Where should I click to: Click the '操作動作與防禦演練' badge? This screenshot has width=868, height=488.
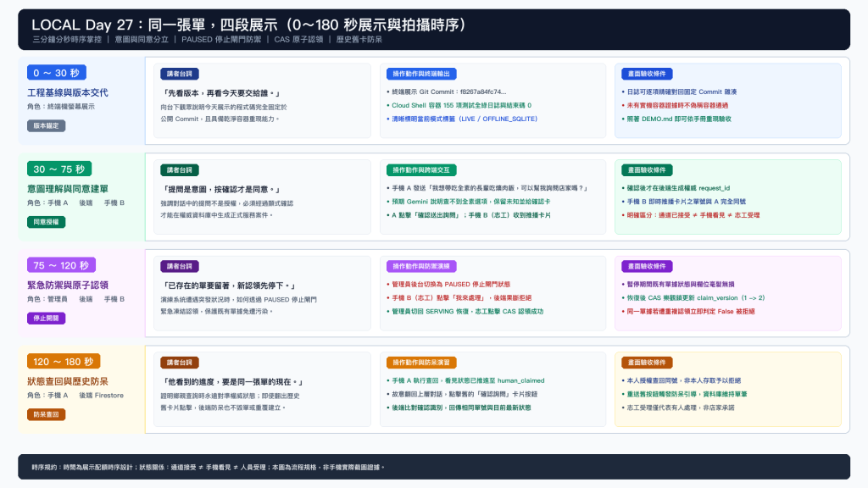(x=421, y=266)
